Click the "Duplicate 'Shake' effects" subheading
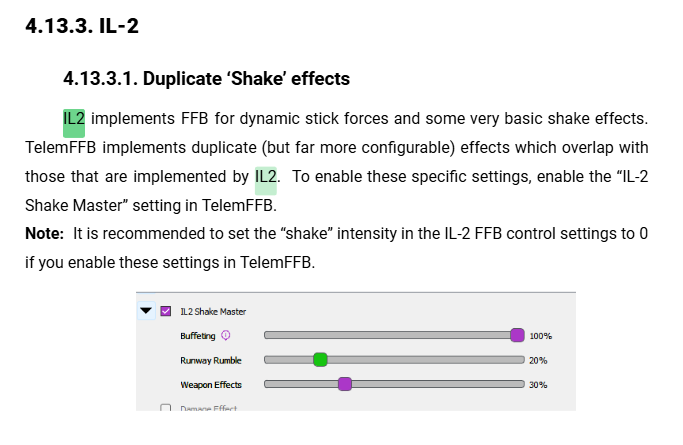The image size is (683, 445). 206,78
